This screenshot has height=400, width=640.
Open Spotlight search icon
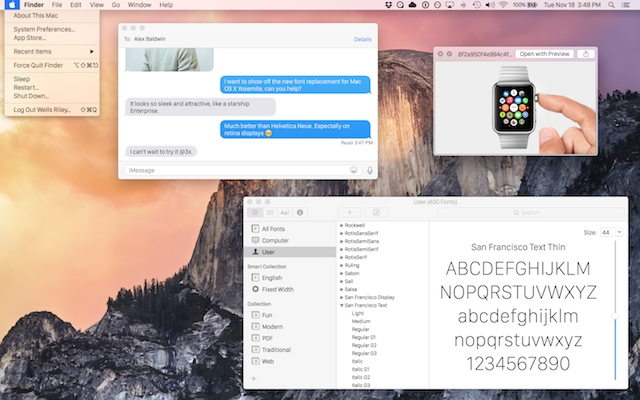click(x=611, y=5)
